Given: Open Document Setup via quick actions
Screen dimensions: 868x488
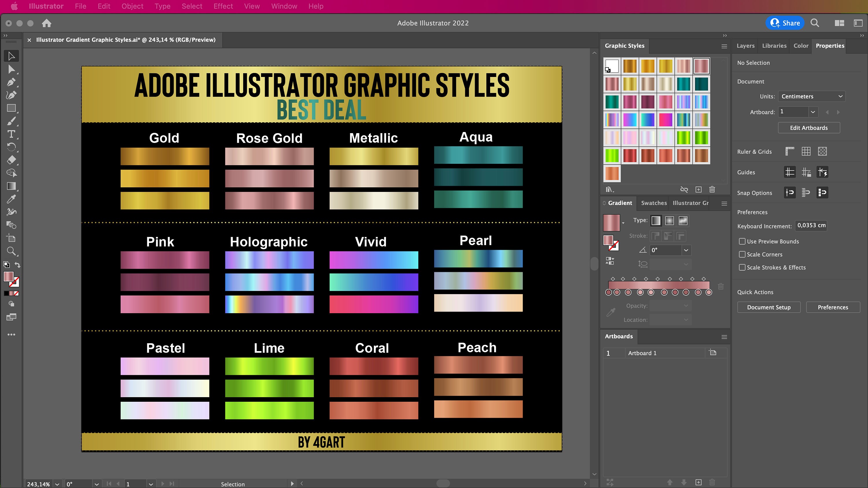Looking at the screenshot, I should (x=768, y=307).
